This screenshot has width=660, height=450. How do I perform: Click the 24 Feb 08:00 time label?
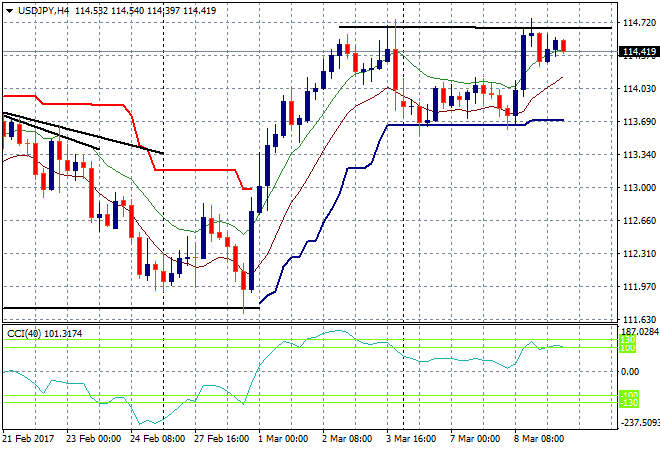(x=157, y=439)
